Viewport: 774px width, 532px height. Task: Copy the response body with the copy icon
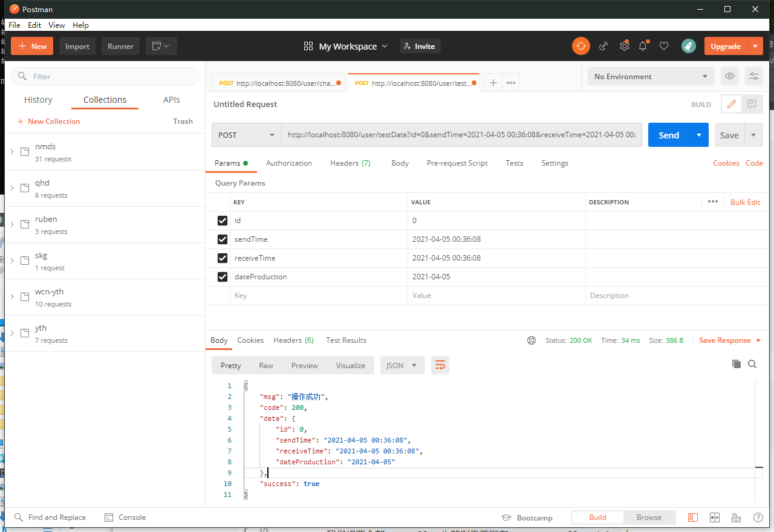(x=736, y=364)
